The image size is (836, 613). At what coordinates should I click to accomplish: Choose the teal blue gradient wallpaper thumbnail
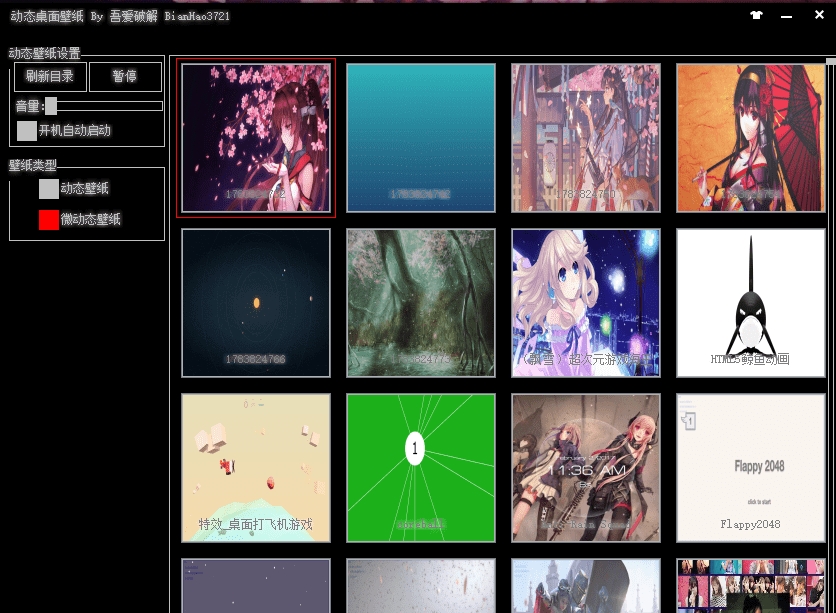point(421,138)
